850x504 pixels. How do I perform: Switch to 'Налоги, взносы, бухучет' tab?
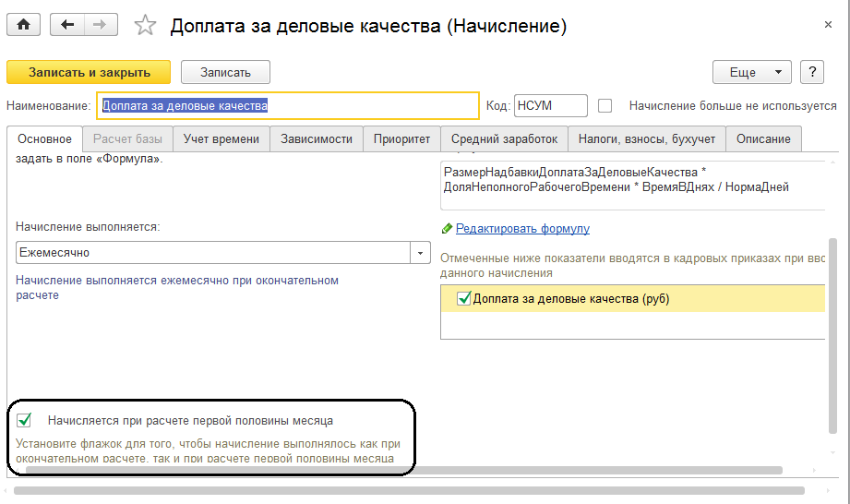pyautogui.click(x=647, y=139)
